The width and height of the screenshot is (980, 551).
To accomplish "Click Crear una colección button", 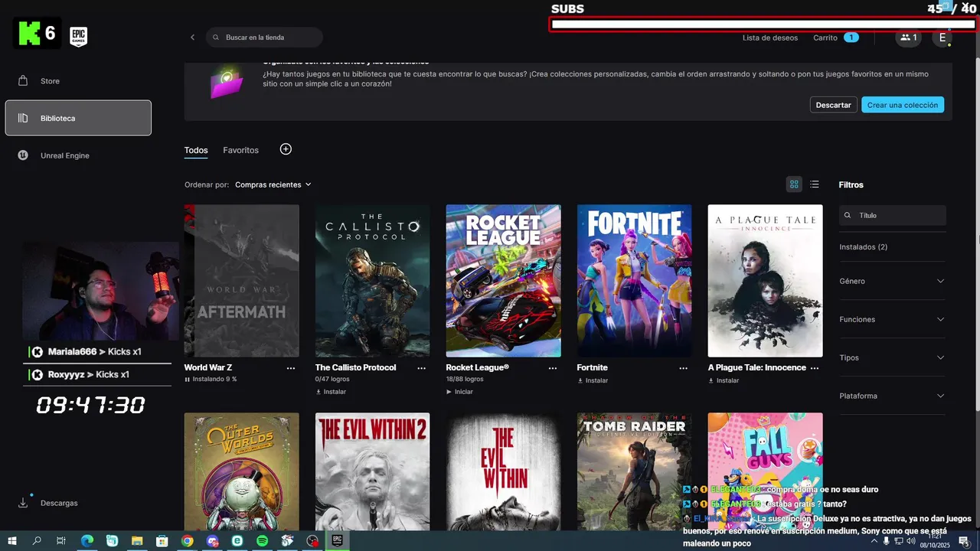I will click(x=903, y=105).
